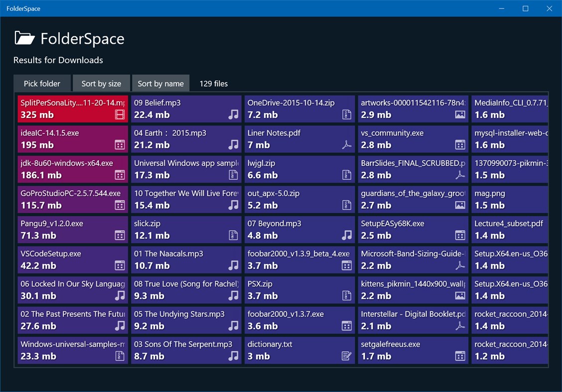Click the image icon on the kittens_pikmin wallpaper tile

click(x=460, y=295)
